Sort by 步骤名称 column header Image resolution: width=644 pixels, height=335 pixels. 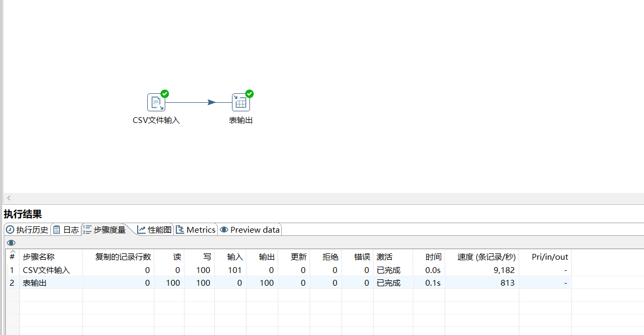51,257
